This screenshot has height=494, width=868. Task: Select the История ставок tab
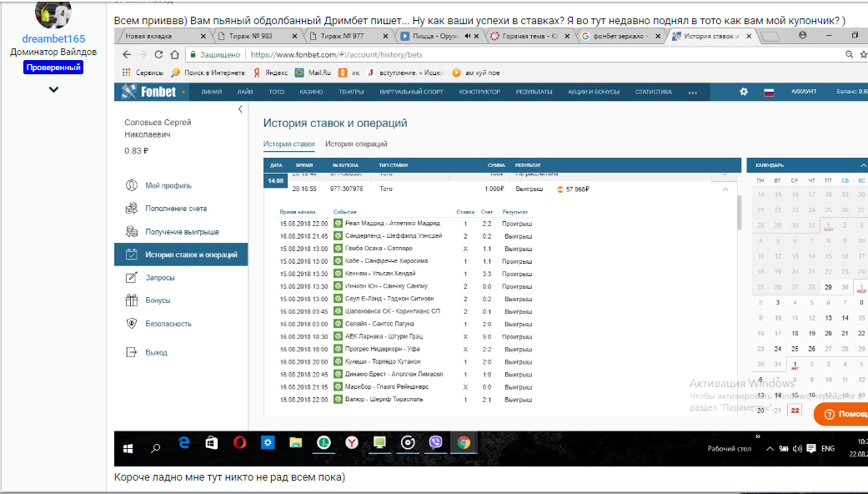click(x=289, y=144)
